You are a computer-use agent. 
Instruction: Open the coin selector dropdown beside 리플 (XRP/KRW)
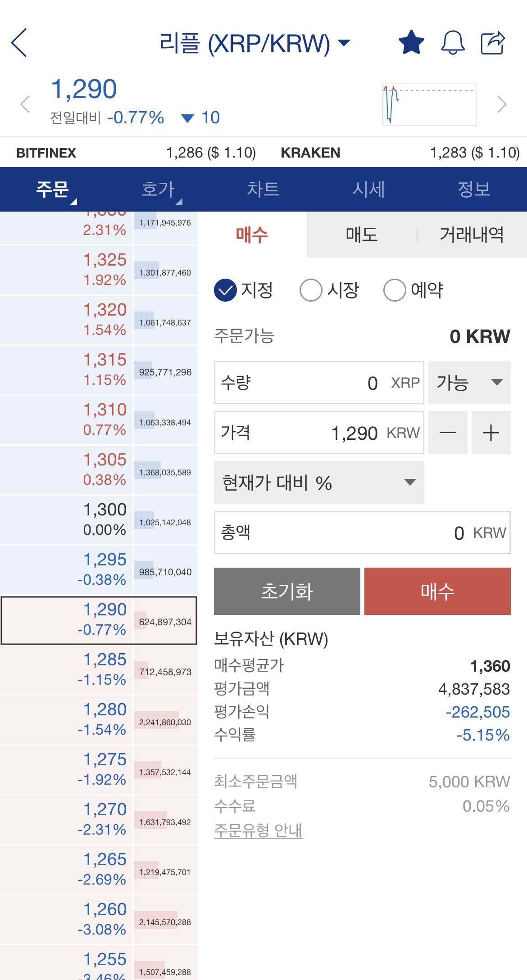pos(344,44)
